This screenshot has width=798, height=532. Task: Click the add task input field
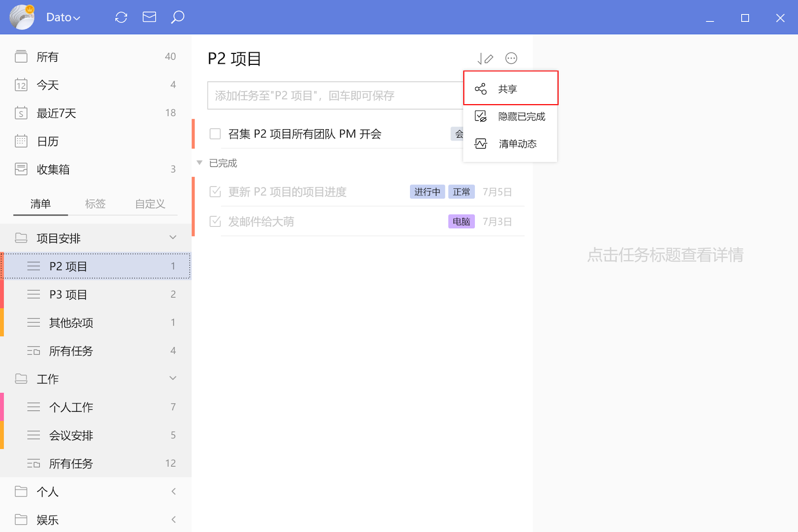click(336, 95)
